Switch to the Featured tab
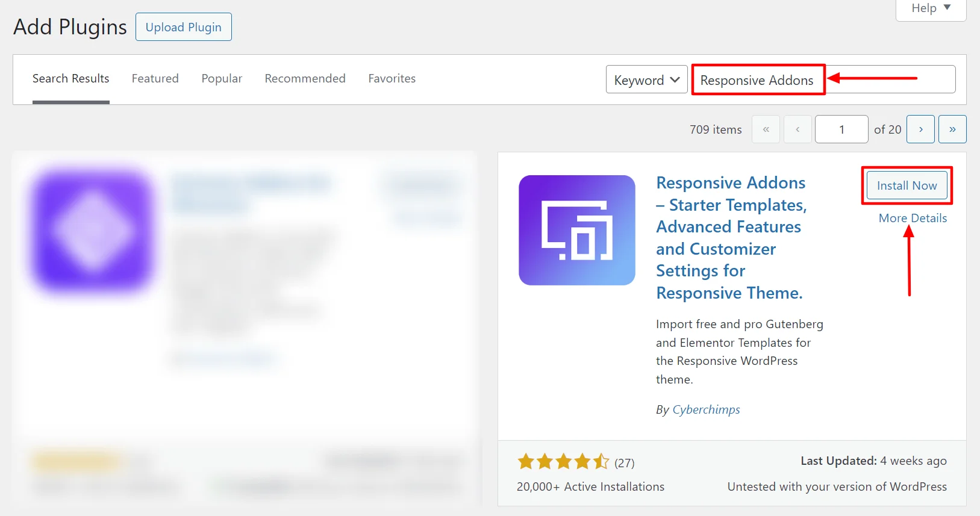The height and width of the screenshot is (516, 980). coord(155,79)
